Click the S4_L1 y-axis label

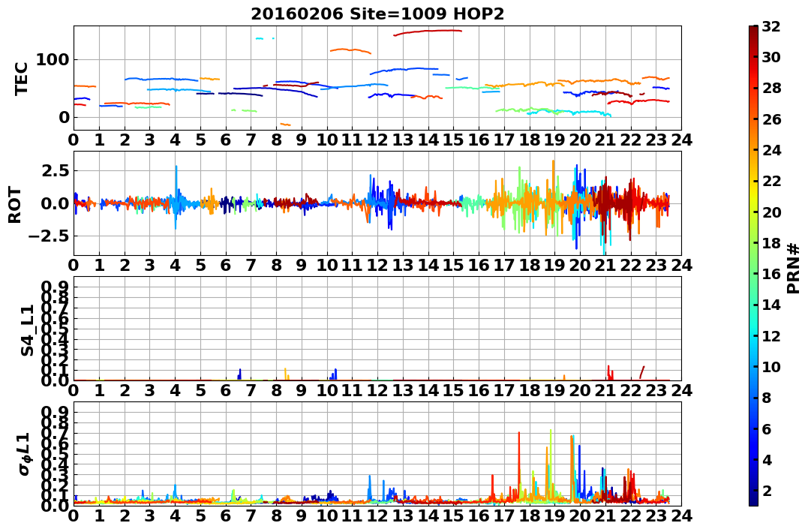27,330
